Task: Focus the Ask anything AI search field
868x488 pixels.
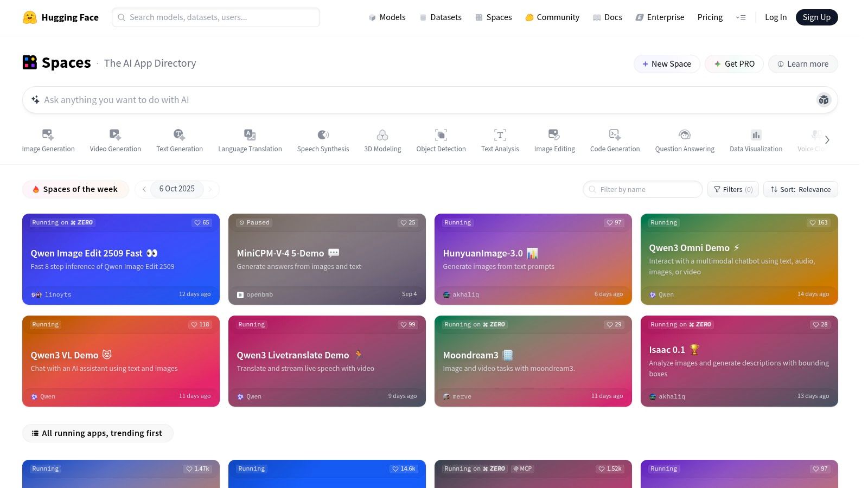Action: click(x=430, y=100)
